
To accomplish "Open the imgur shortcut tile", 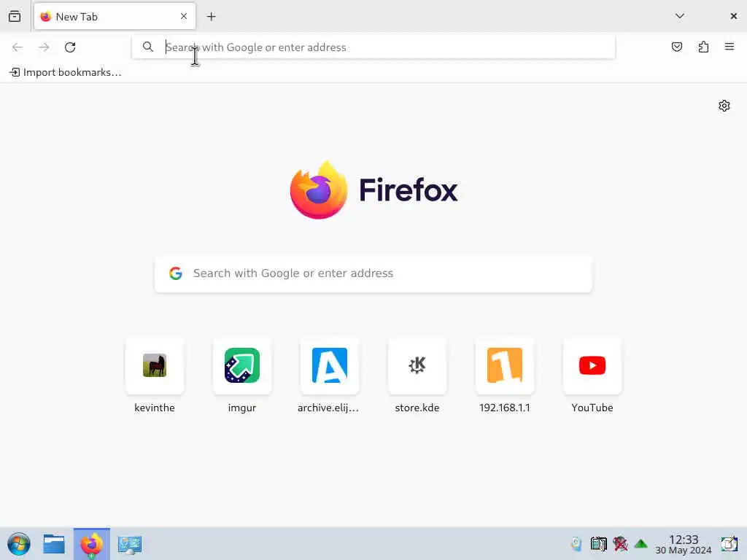I will (242, 366).
